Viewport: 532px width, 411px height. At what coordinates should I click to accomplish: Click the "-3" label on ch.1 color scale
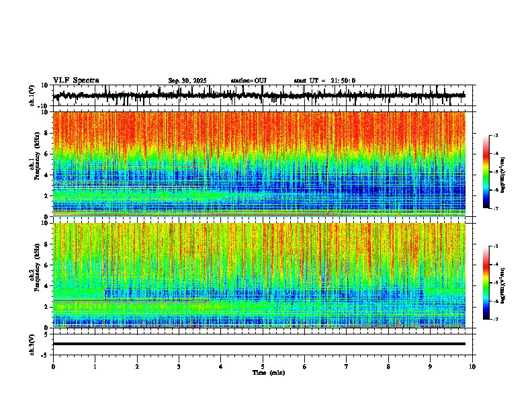[494, 135]
